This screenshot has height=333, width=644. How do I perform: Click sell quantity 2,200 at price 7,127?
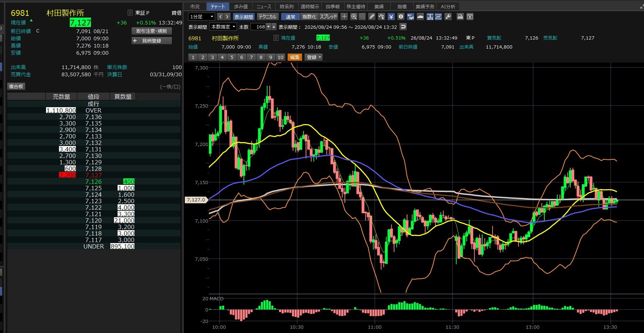(68, 175)
